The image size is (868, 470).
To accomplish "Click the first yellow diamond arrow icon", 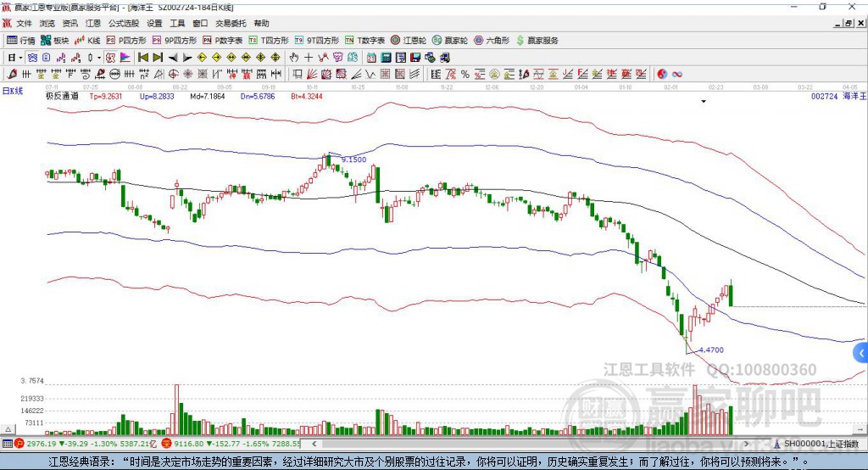I will click(202, 58).
